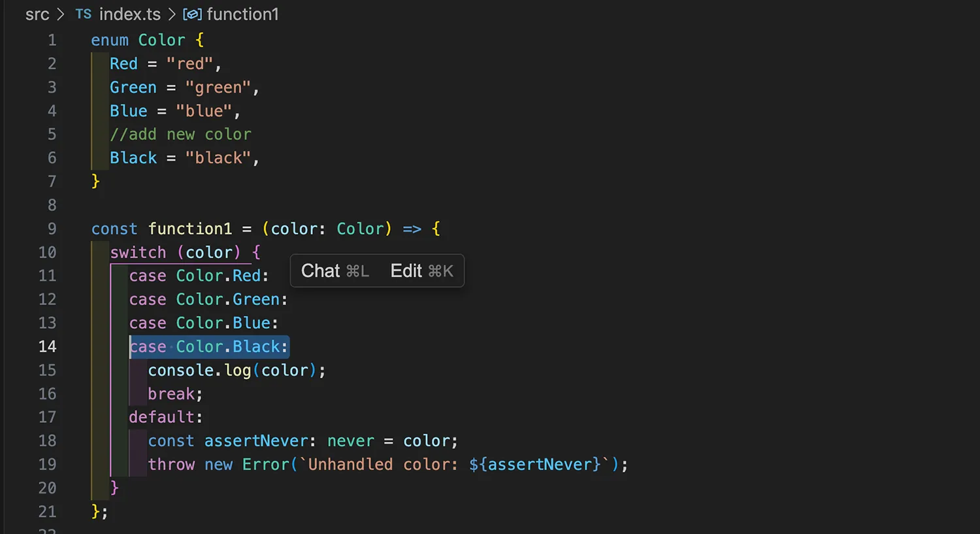Click the function1 symbol icon in breadcrumb
Image resolution: width=980 pixels, height=534 pixels.
click(x=192, y=14)
